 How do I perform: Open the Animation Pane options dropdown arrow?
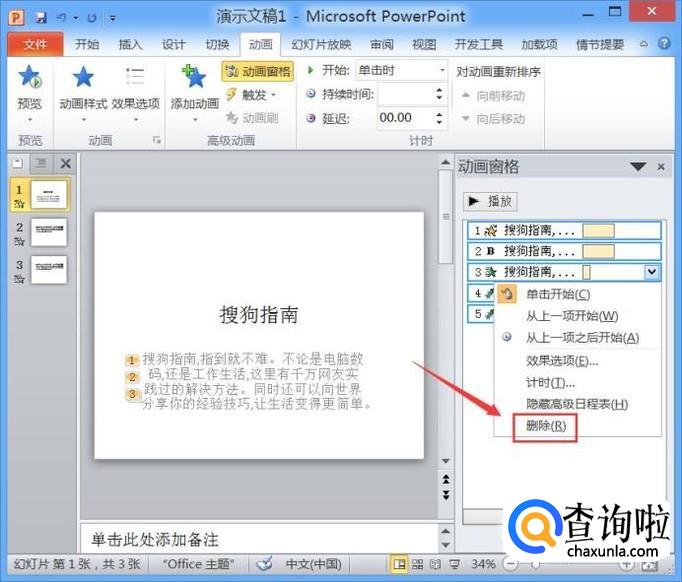point(638,167)
